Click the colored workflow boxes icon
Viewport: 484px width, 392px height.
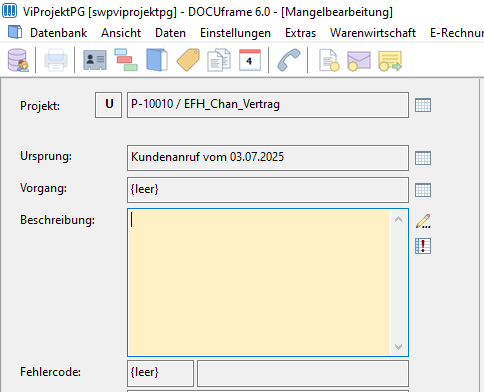coord(126,60)
